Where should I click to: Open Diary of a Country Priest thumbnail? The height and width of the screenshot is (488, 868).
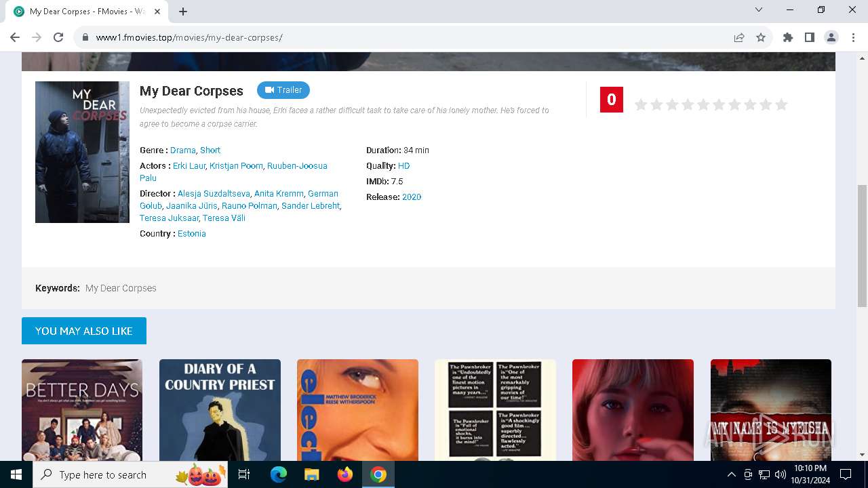tap(220, 410)
